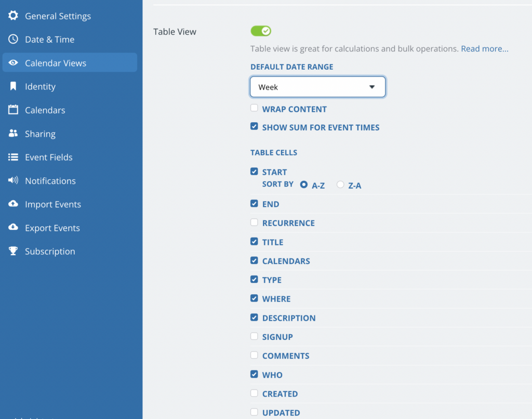Click the Identity bookmark icon
The width and height of the screenshot is (532, 419).
coord(13,86)
